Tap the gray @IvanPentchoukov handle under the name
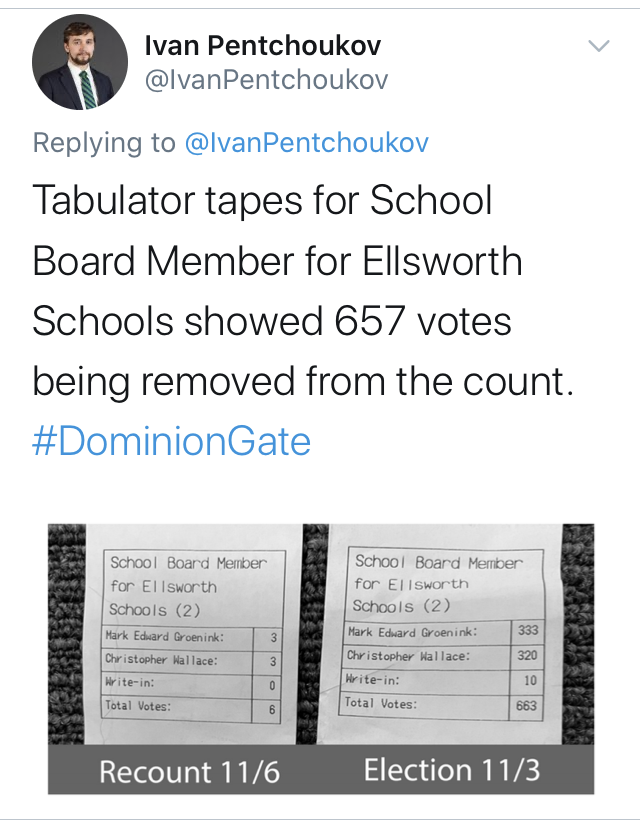The width and height of the screenshot is (640, 820). coord(266,80)
